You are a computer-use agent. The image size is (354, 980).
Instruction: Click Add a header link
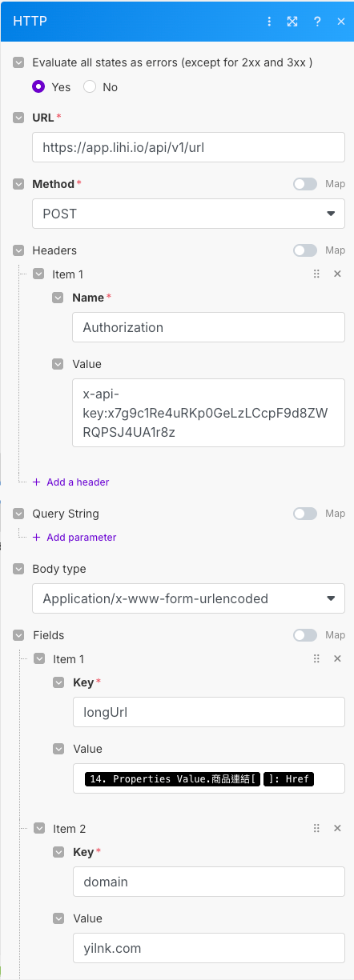click(71, 482)
